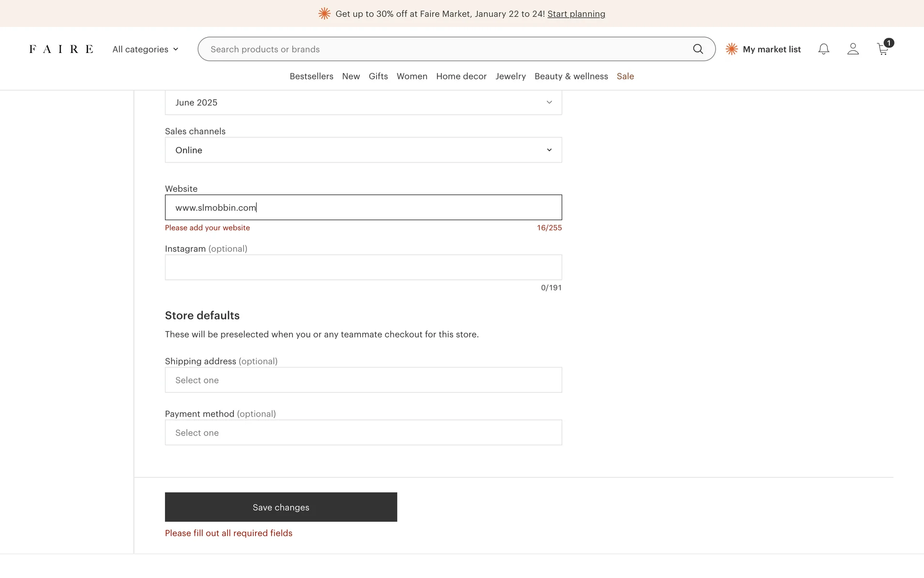Expand the All categories menu
Screen dimensions: 924x578
[145, 49]
